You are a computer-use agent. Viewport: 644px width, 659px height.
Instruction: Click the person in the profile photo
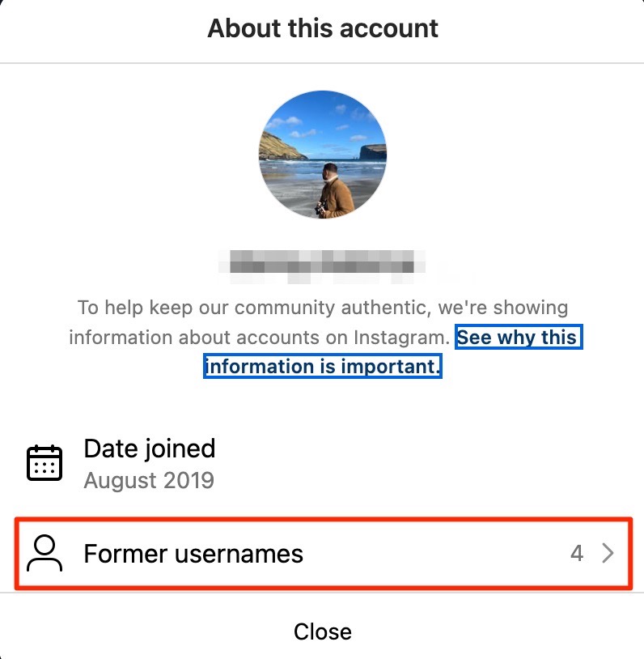334,191
